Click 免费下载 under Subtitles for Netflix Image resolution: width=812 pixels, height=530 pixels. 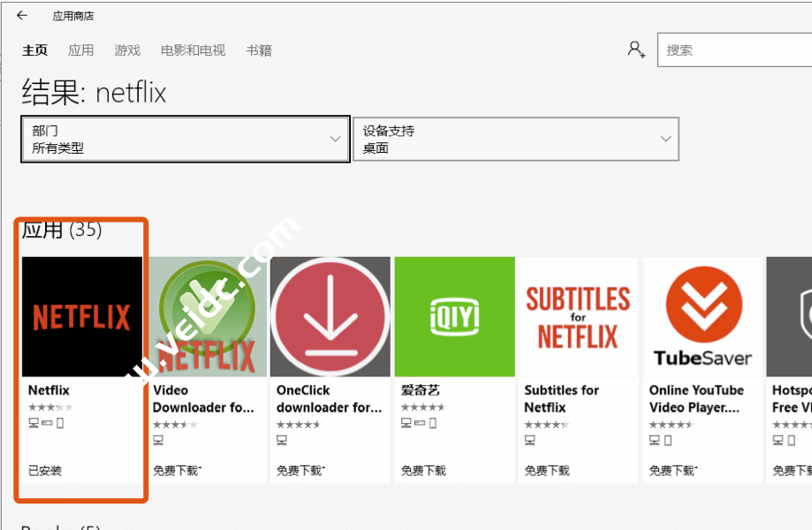click(x=547, y=471)
